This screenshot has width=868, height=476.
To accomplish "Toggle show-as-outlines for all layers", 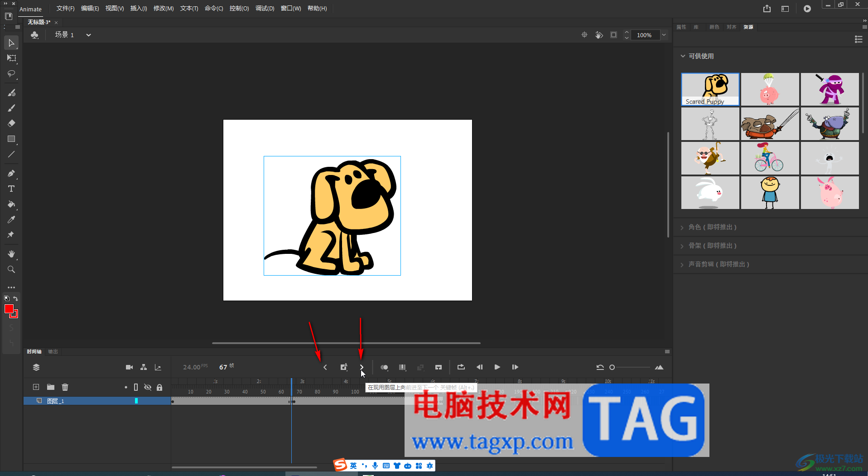I will click(136, 387).
